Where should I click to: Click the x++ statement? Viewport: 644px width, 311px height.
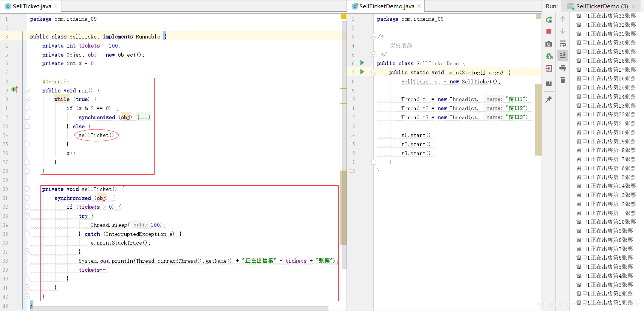point(72,153)
